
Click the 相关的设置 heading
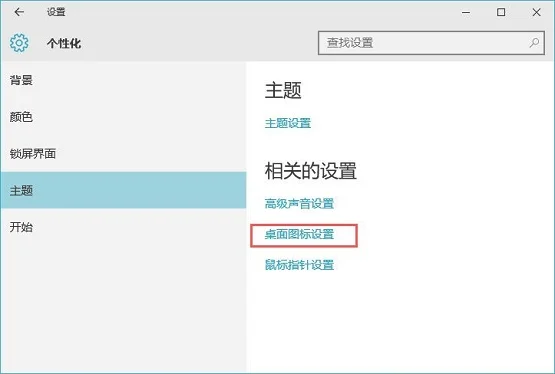[311, 171]
